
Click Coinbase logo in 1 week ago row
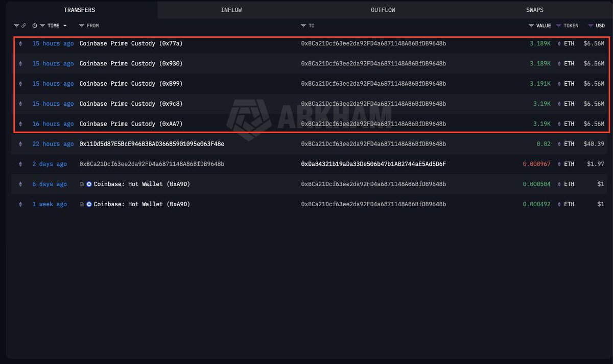coord(89,204)
